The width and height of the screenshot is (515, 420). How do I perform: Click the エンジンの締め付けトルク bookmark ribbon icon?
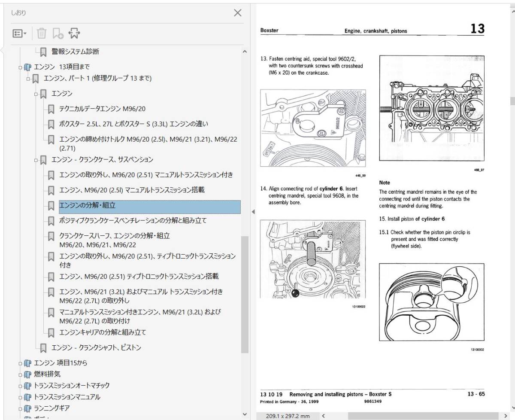coord(51,140)
